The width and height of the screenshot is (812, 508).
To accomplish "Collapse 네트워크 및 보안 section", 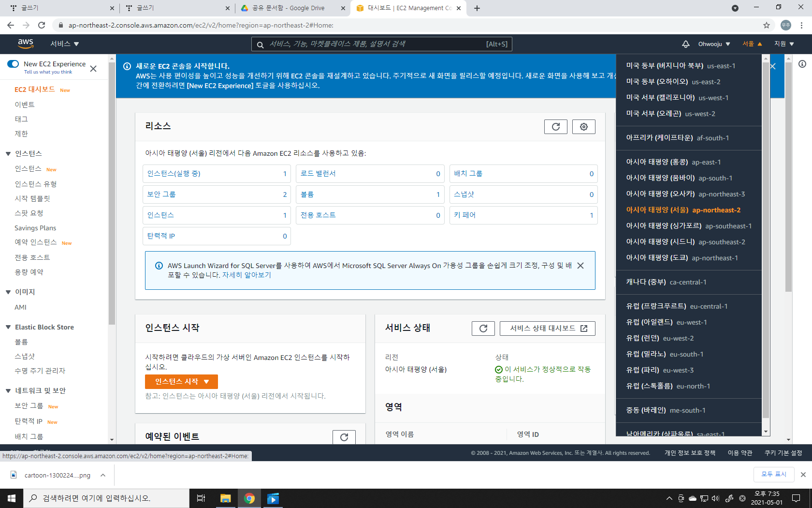I will click(x=8, y=391).
